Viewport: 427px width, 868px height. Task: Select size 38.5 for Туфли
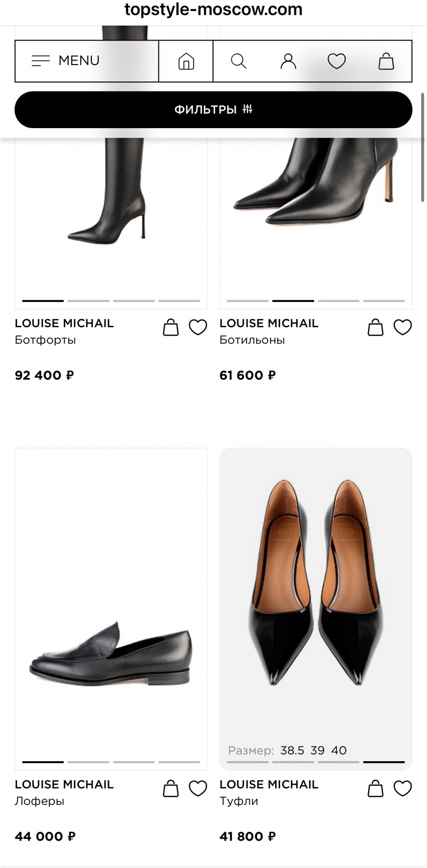coord(292,751)
